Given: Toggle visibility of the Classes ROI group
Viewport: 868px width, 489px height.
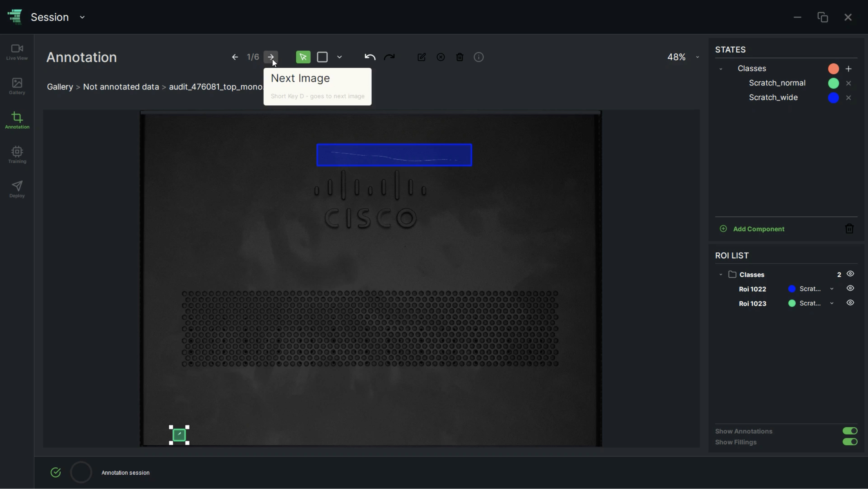Looking at the screenshot, I should tap(850, 274).
